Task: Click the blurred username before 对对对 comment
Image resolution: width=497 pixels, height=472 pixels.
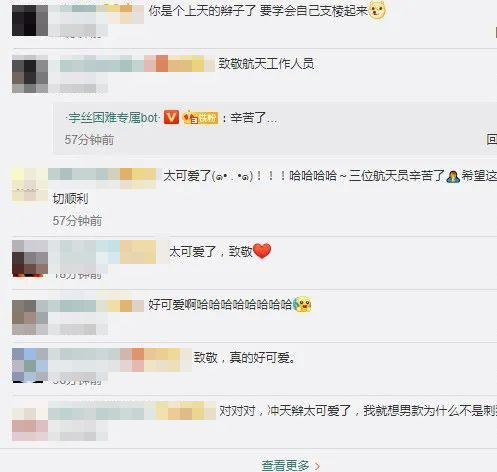Action: [133, 410]
